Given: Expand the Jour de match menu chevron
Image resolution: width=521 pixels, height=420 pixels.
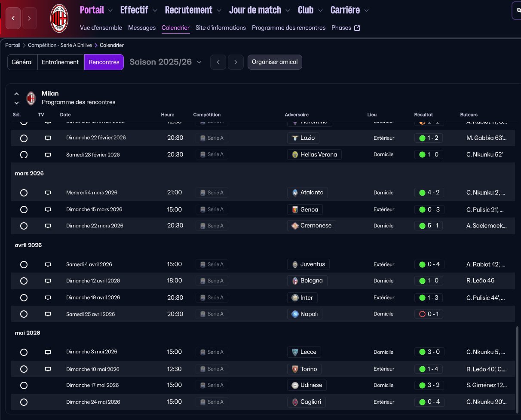Looking at the screenshot, I should tap(288, 10).
